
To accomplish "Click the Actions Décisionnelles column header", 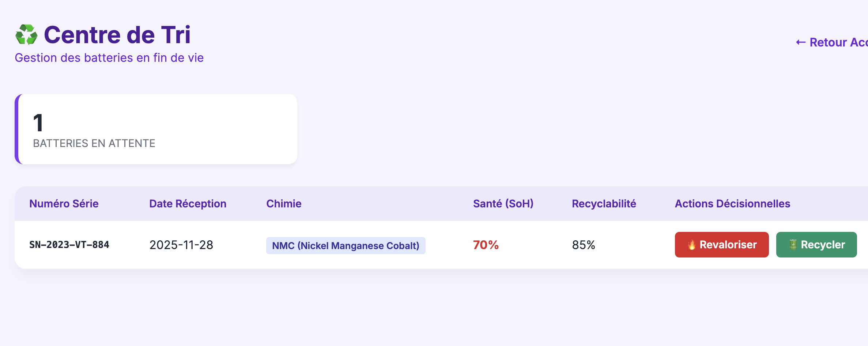I will [732, 204].
